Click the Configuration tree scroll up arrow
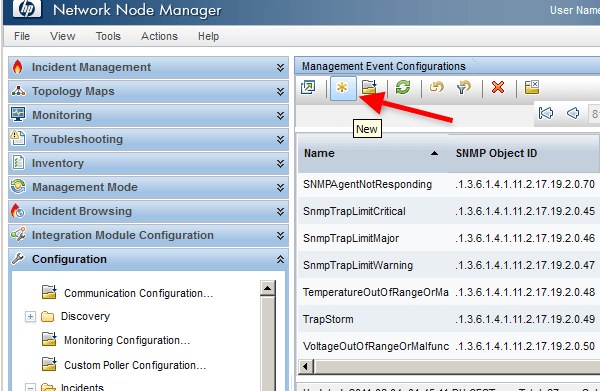The width and height of the screenshot is (600, 391). 267,288
